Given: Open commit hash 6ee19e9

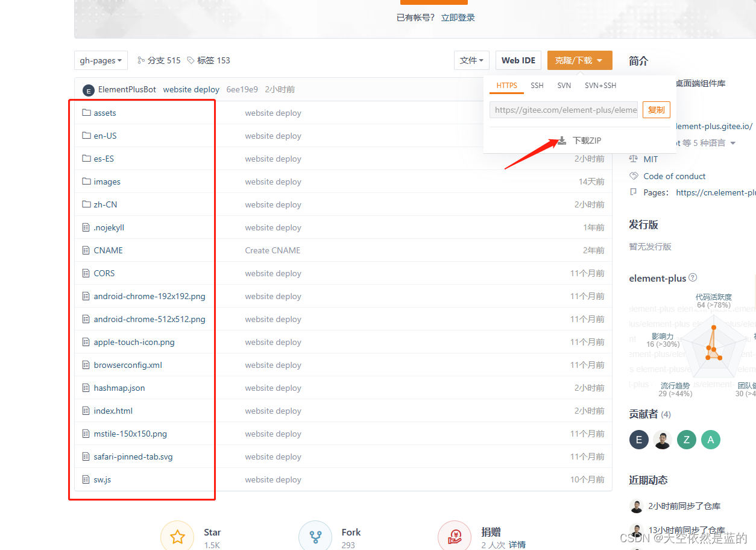Looking at the screenshot, I should tap(242, 89).
